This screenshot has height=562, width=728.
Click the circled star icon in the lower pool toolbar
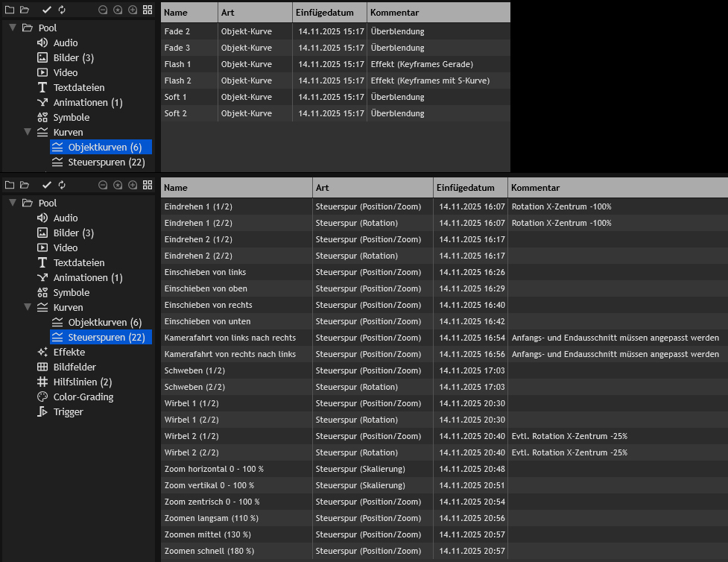click(x=118, y=185)
